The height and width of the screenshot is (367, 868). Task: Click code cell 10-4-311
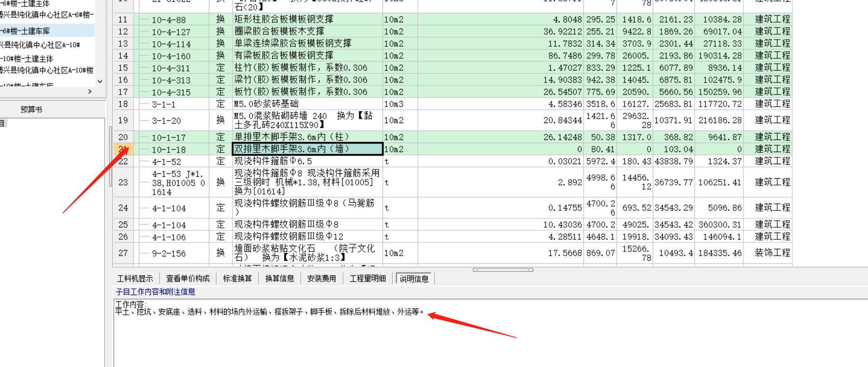[x=174, y=68]
